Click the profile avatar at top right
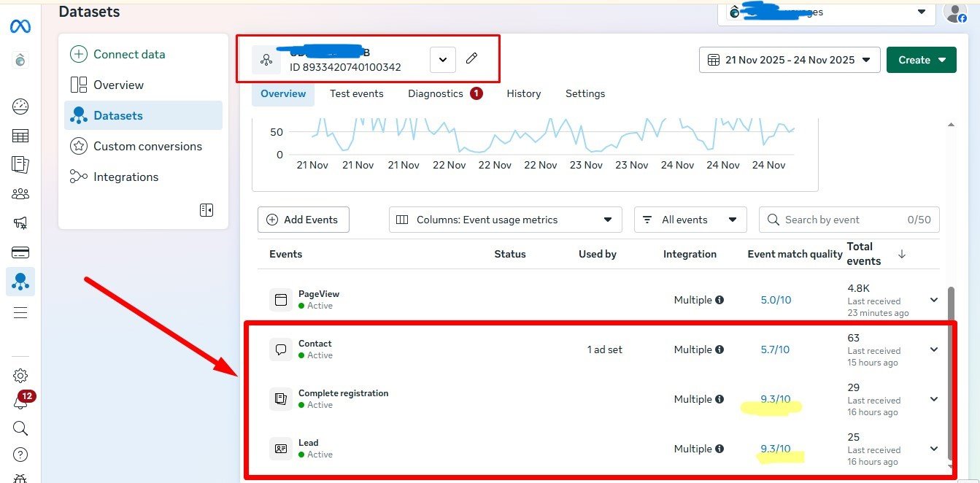 coord(954,12)
